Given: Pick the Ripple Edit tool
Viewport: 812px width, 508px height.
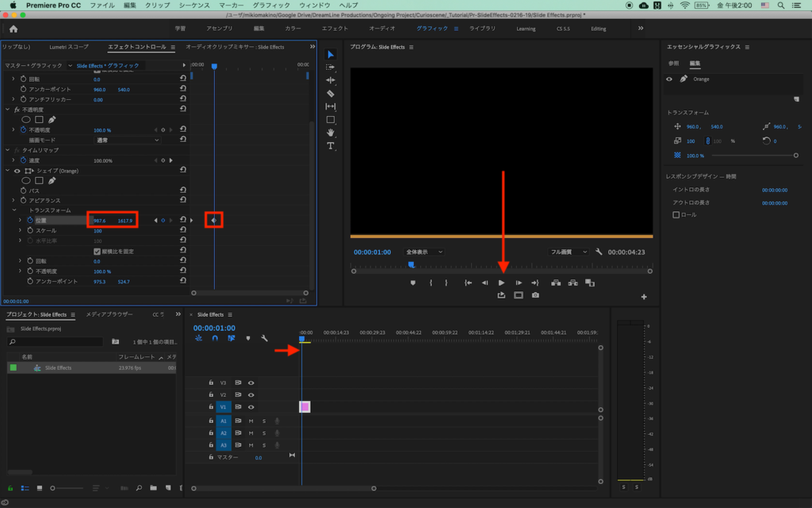Looking at the screenshot, I should coord(331,80).
